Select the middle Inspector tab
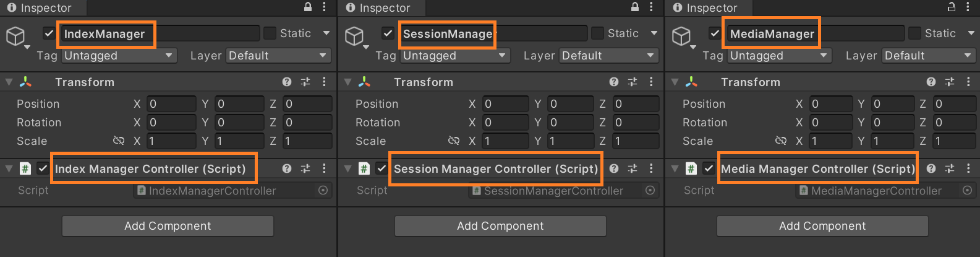The height and width of the screenshot is (257, 980). pos(378,8)
